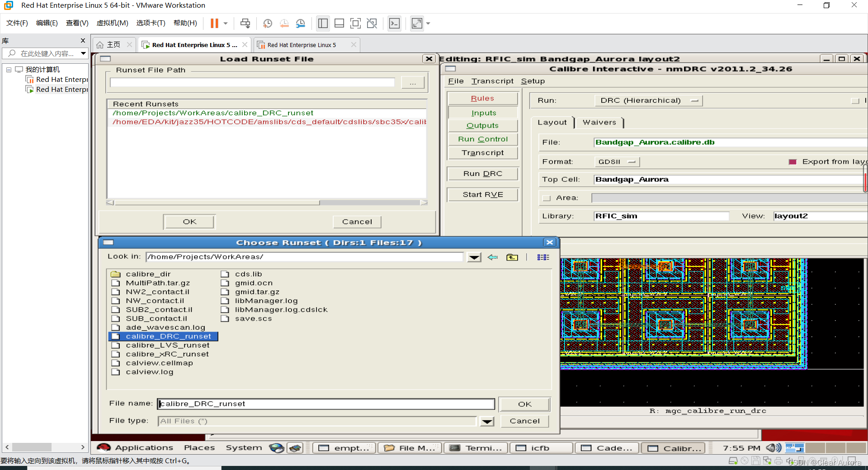Click the File name input field
This screenshot has height=470, width=868.
[x=326, y=404]
